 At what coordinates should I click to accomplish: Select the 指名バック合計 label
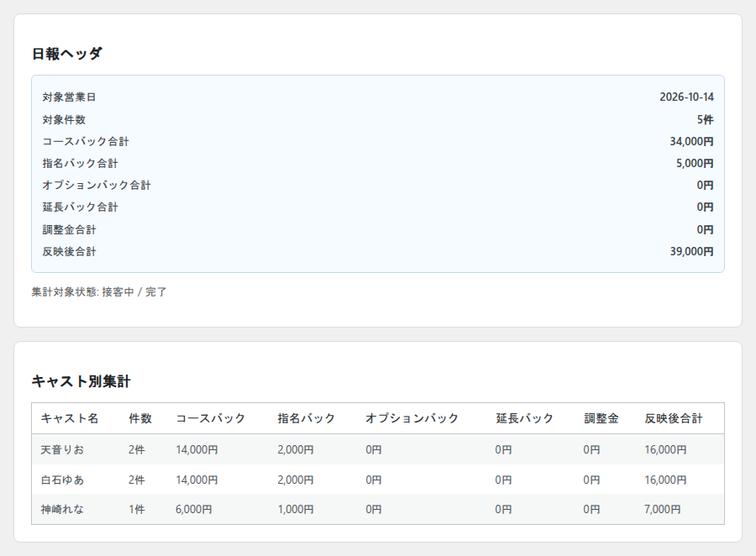point(80,163)
